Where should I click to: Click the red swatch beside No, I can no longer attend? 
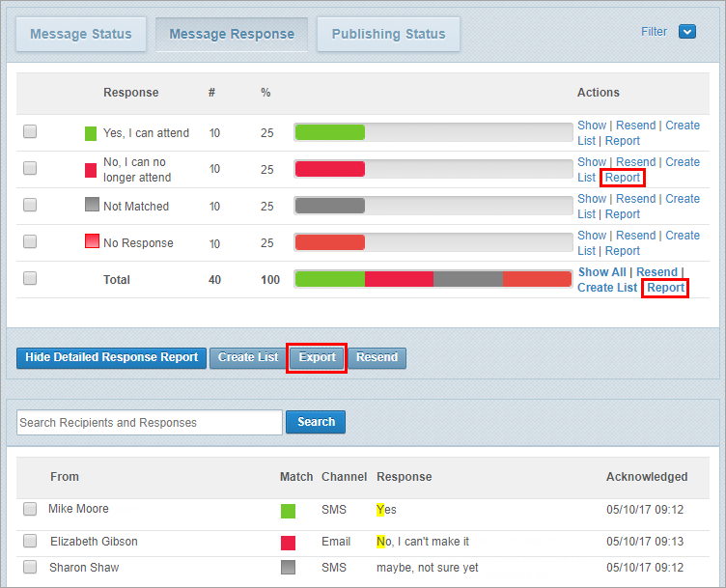[x=91, y=170]
